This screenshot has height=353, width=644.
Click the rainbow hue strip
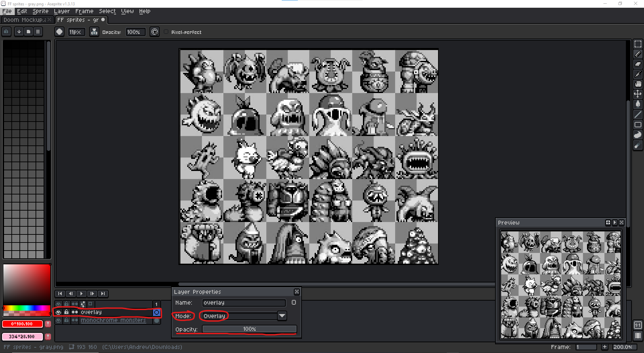click(x=26, y=308)
